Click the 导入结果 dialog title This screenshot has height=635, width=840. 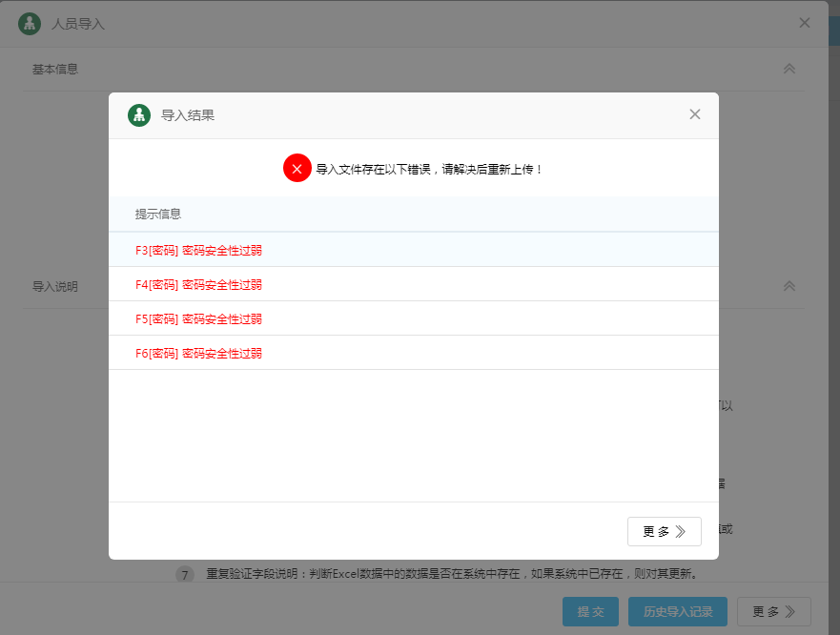coord(188,115)
